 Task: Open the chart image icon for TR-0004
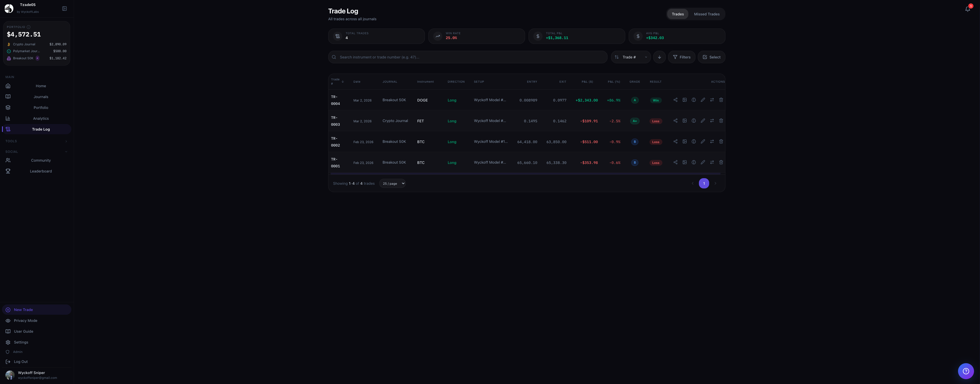point(685,99)
